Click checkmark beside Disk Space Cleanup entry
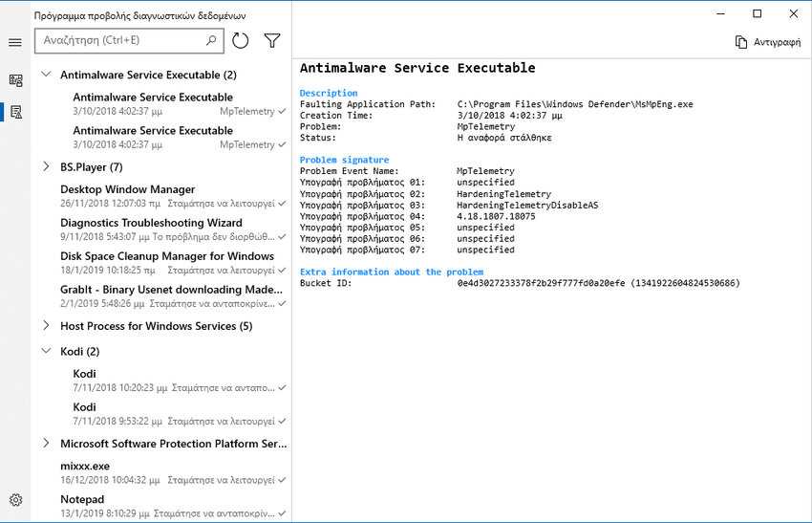Screen dimensions: 812x523 (282, 271)
